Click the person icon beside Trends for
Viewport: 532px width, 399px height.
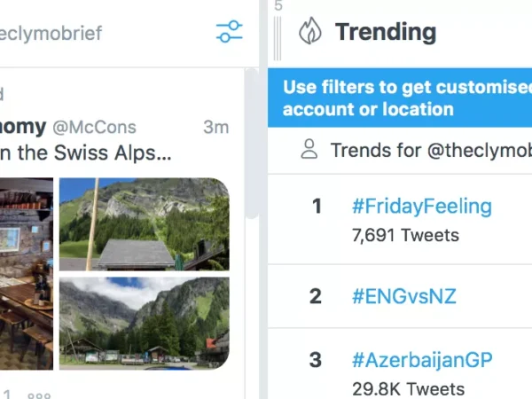[309, 150]
